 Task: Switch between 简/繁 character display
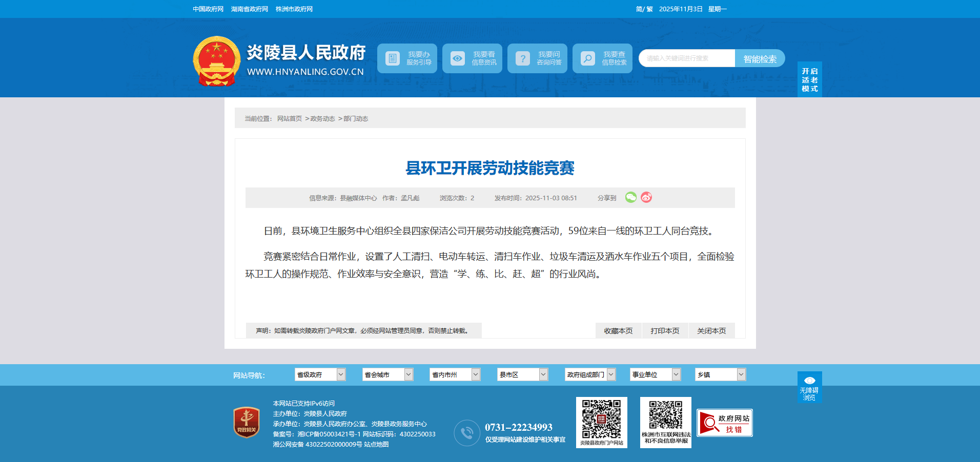click(644, 9)
